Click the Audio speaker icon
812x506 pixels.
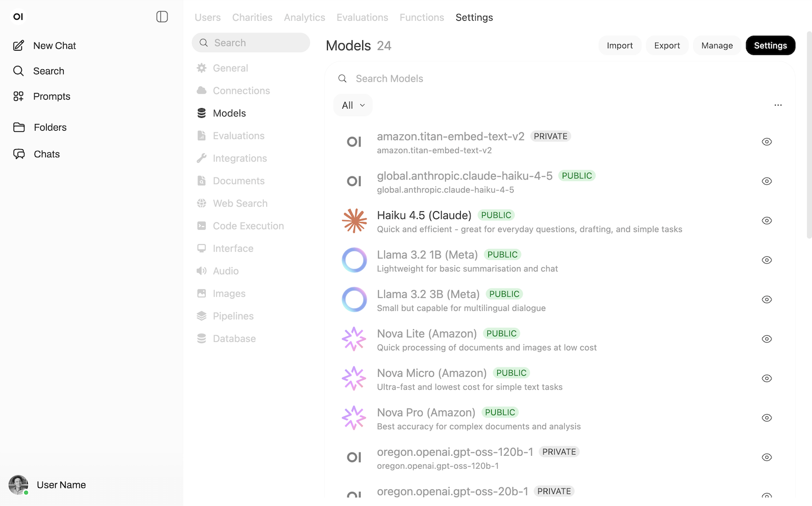(201, 271)
